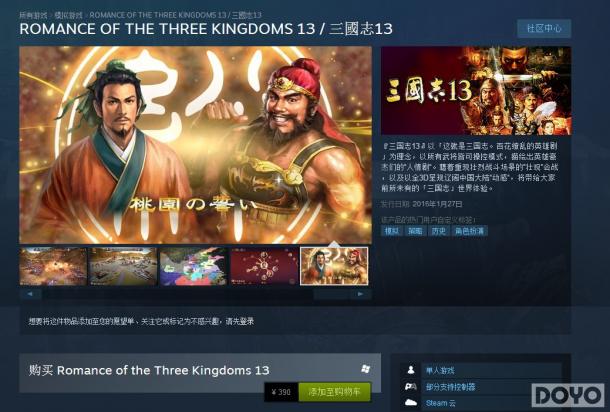
Task: Select the two warriors artwork thumbnail
Action: (334, 266)
